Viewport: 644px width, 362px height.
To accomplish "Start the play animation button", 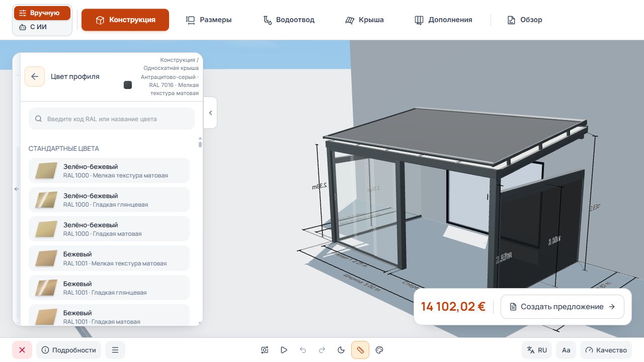I will pyautogui.click(x=284, y=350).
